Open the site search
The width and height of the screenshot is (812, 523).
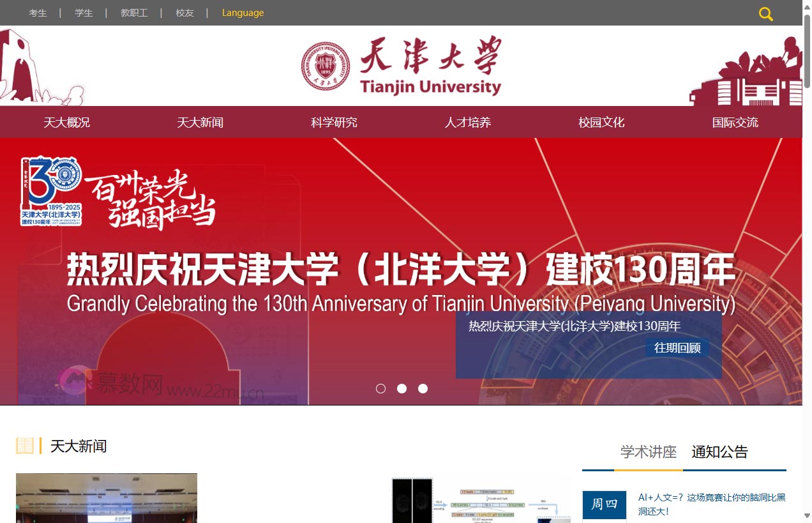pyautogui.click(x=765, y=13)
